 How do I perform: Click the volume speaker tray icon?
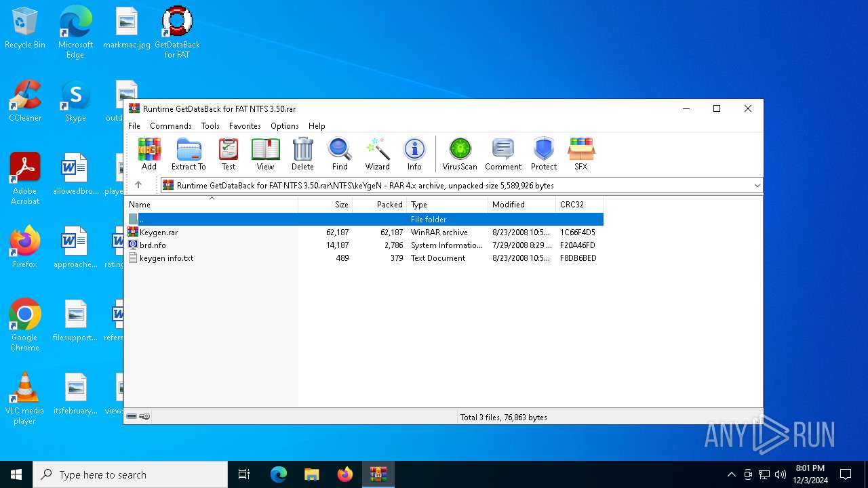[x=781, y=474]
